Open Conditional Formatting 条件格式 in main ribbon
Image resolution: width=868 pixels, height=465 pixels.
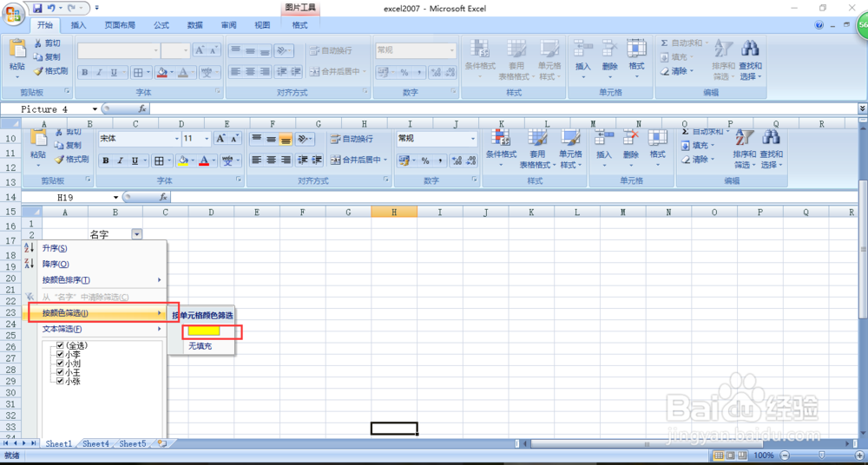[x=480, y=60]
